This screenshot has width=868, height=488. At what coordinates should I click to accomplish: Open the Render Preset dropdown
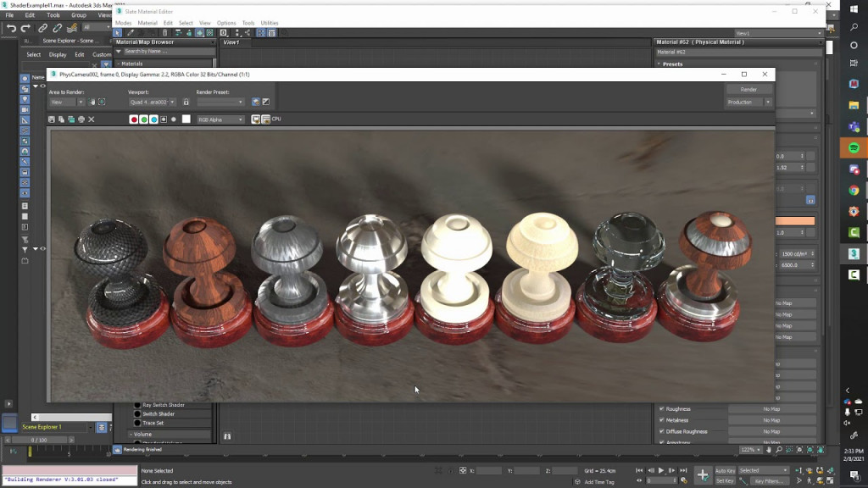point(220,102)
